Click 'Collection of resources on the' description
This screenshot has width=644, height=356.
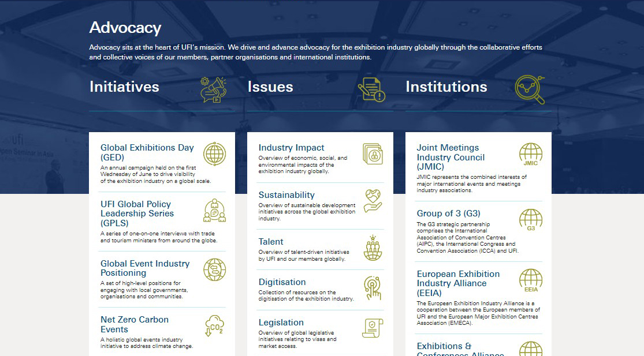click(306, 296)
